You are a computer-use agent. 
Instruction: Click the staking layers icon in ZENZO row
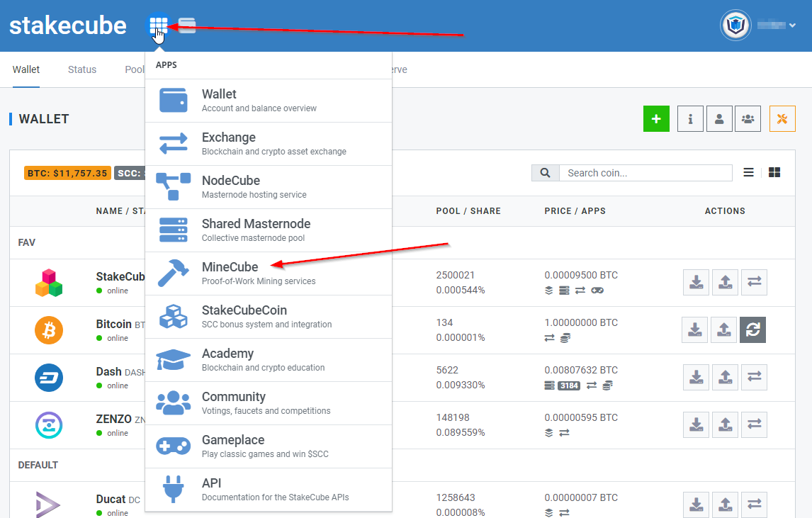pos(549,432)
